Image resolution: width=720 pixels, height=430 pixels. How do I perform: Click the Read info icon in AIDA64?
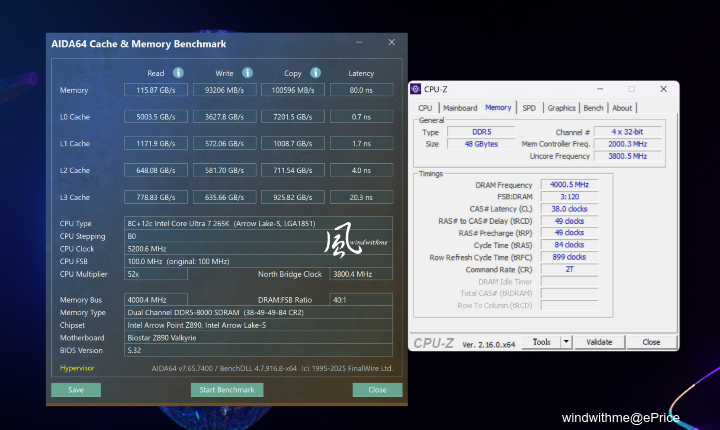(x=178, y=73)
